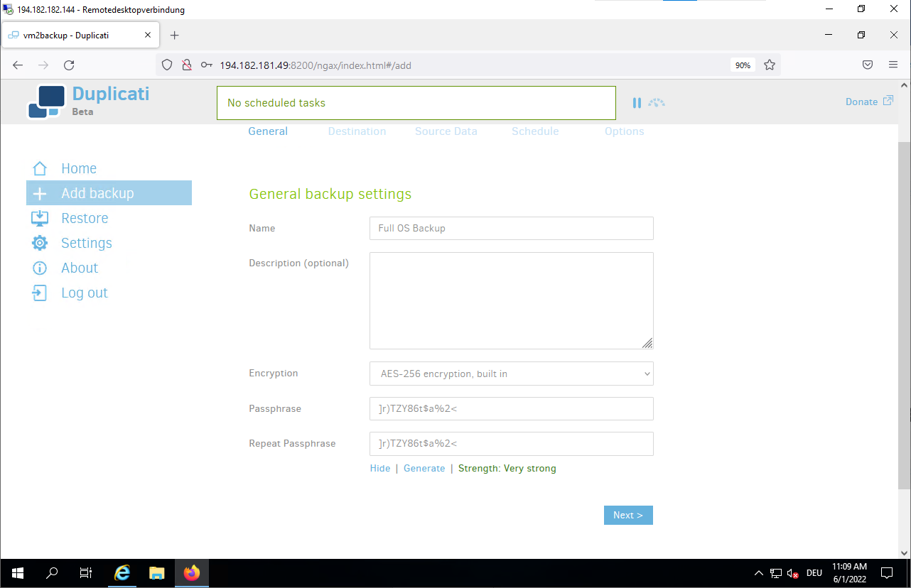The height and width of the screenshot is (588, 911).
Task: Bookmark this page with the star icon
Action: click(769, 65)
